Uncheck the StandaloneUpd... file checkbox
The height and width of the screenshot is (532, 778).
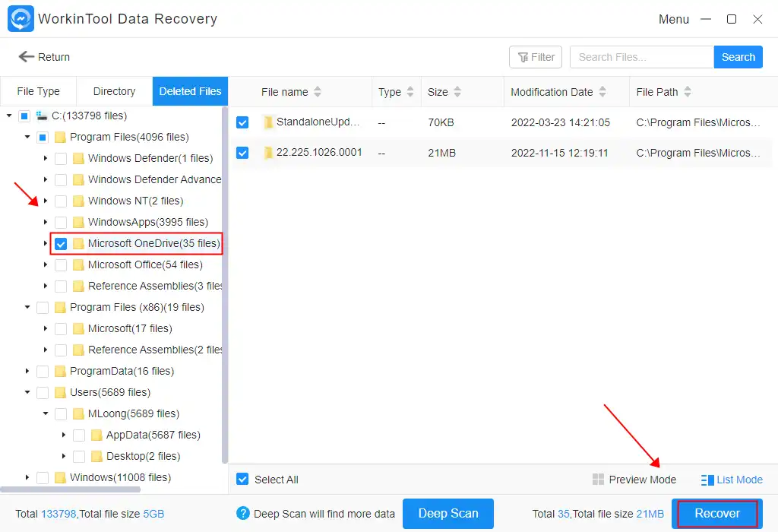click(242, 122)
